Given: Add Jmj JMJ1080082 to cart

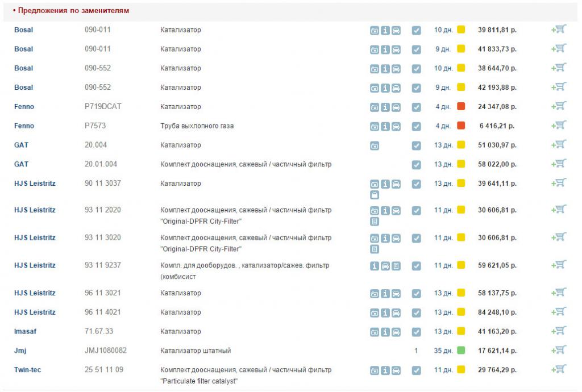Looking at the screenshot, I should (559, 350).
